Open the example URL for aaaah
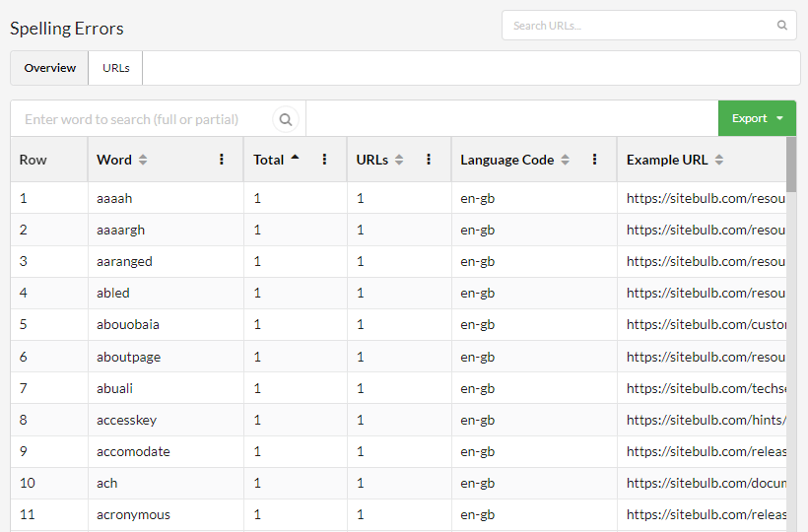Image resolution: width=808 pixels, height=532 pixels. 706,198
